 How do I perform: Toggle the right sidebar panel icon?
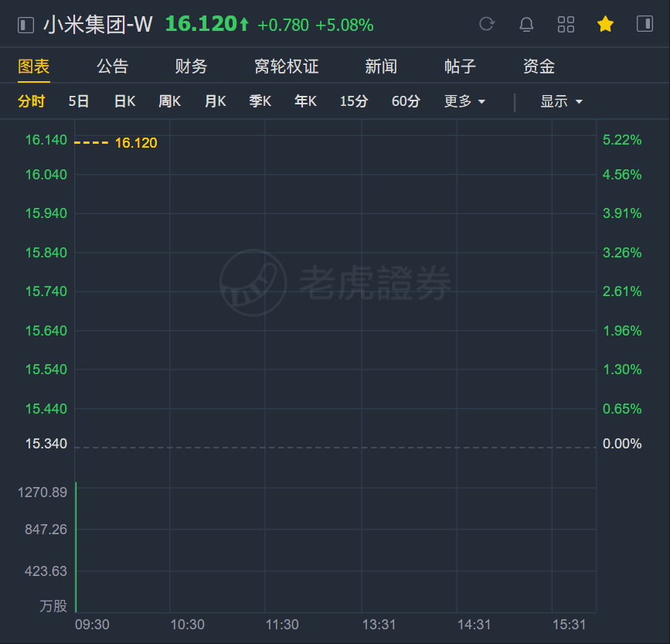click(644, 23)
